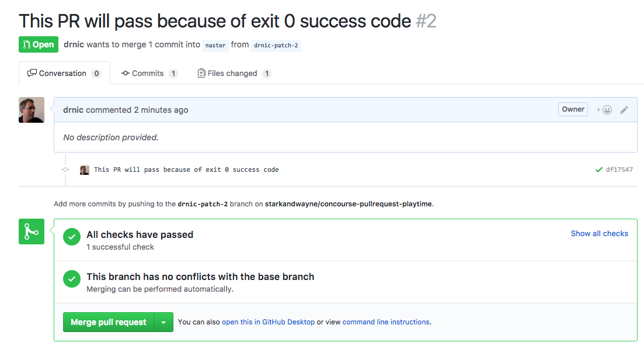The height and width of the screenshot is (349, 644).
Task: Click the green commit status checkmark near df17547
Action: click(x=599, y=170)
